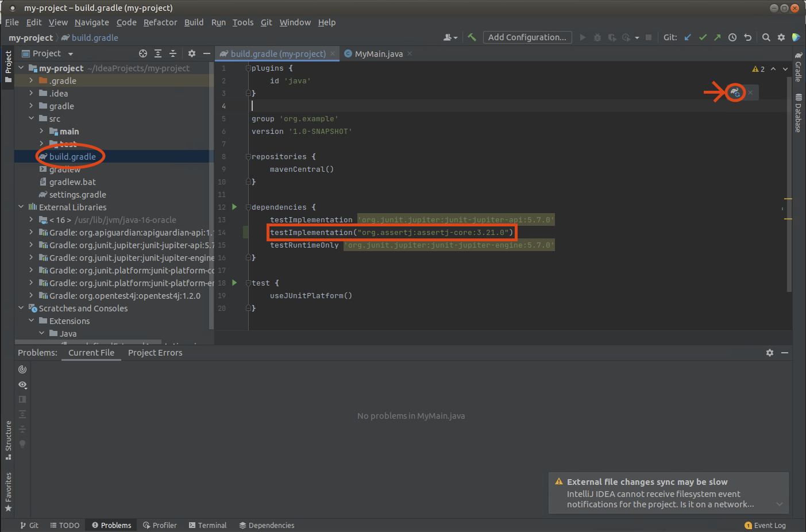Switch to Project Errors tab
The width and height of the screenshot is (806, 532).
(155, 353)
